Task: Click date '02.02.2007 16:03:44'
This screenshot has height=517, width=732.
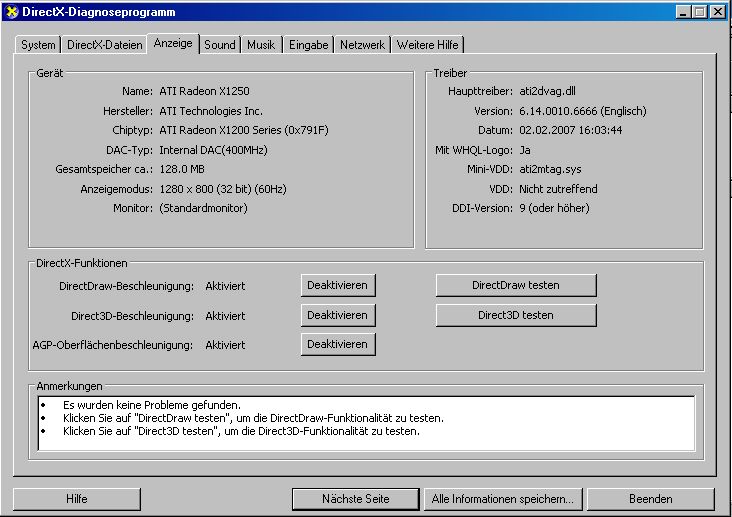Action: coord(570,130)
